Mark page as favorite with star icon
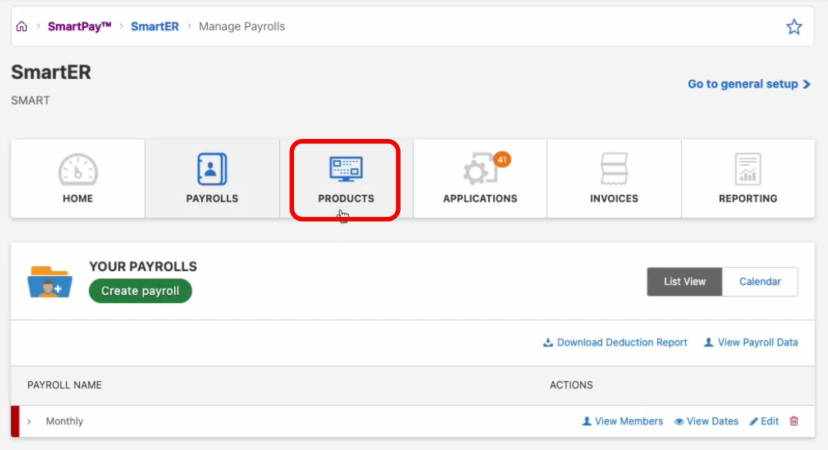The width and height of the screenshot is (828, 450). click(x=794, y=26)
